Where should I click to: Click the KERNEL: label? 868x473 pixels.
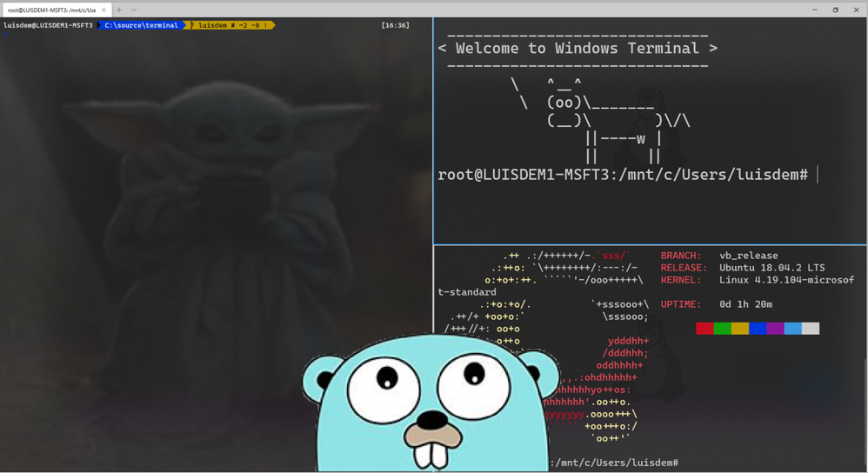(681, 280)
